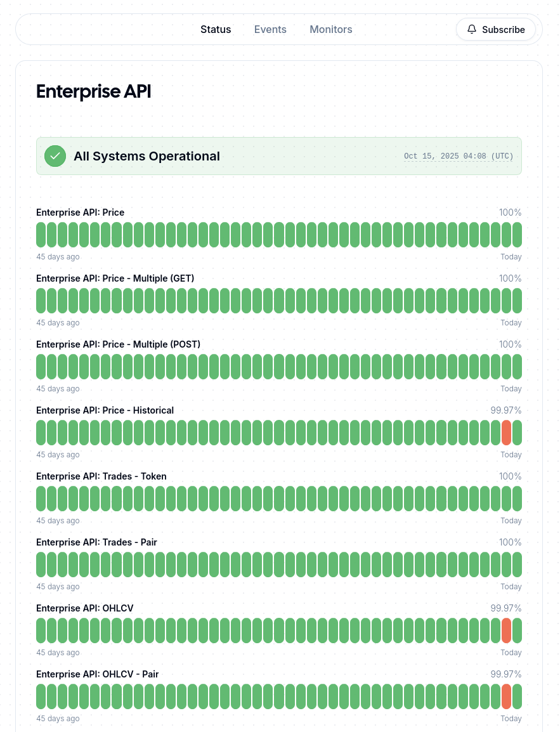Select the Status tab

pos(216,29)
